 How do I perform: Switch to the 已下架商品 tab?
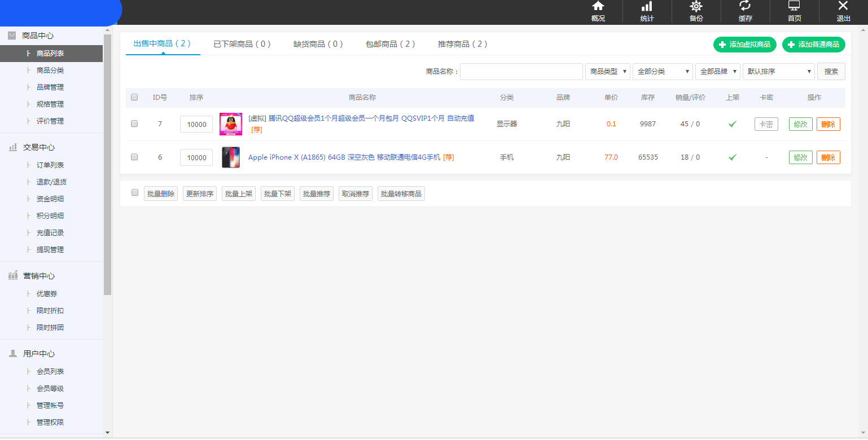coord(242,44)
